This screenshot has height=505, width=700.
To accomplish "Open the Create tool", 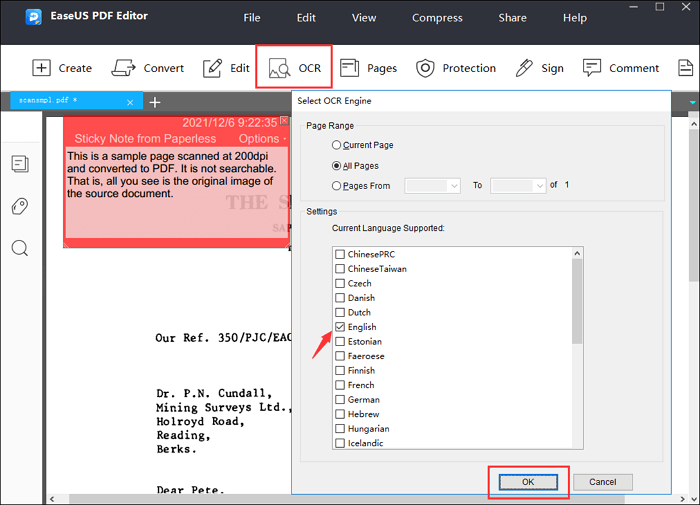I will (x=62, y=68).
